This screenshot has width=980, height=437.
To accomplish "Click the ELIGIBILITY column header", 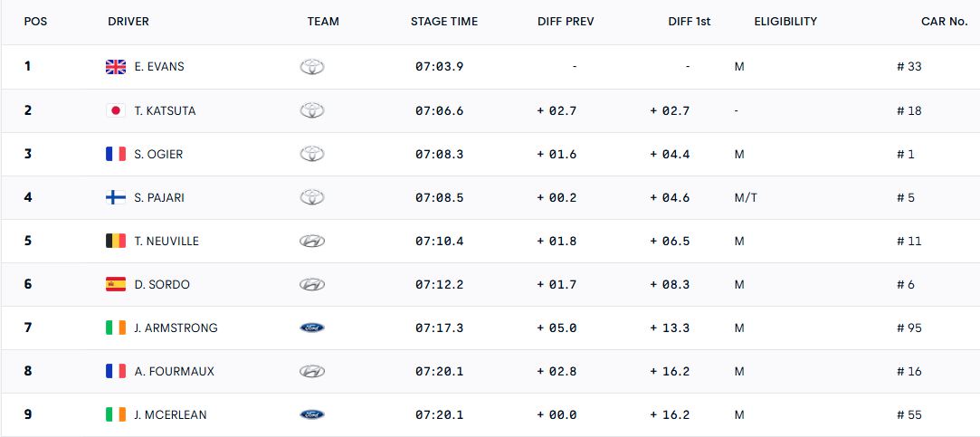I will (x=785, y=22).
